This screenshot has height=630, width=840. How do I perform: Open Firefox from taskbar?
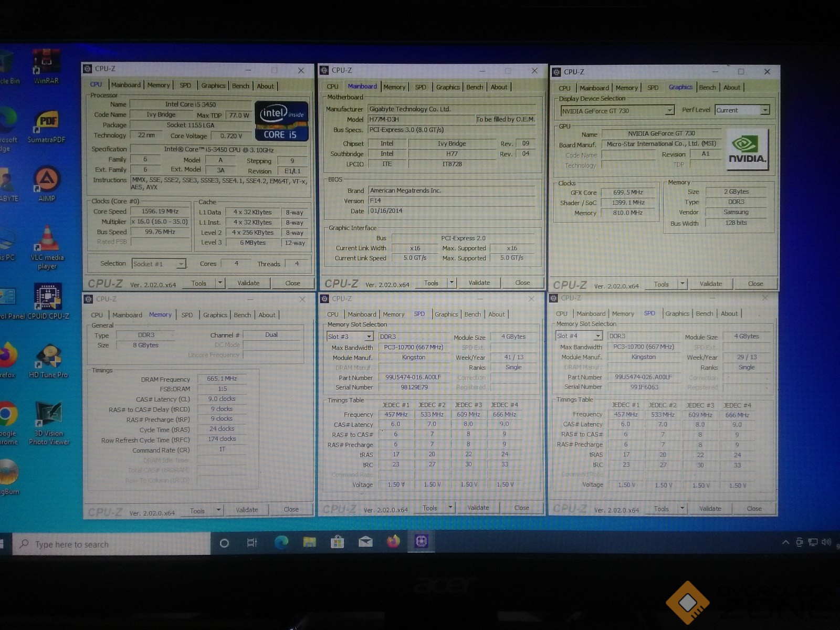(393, 541)
